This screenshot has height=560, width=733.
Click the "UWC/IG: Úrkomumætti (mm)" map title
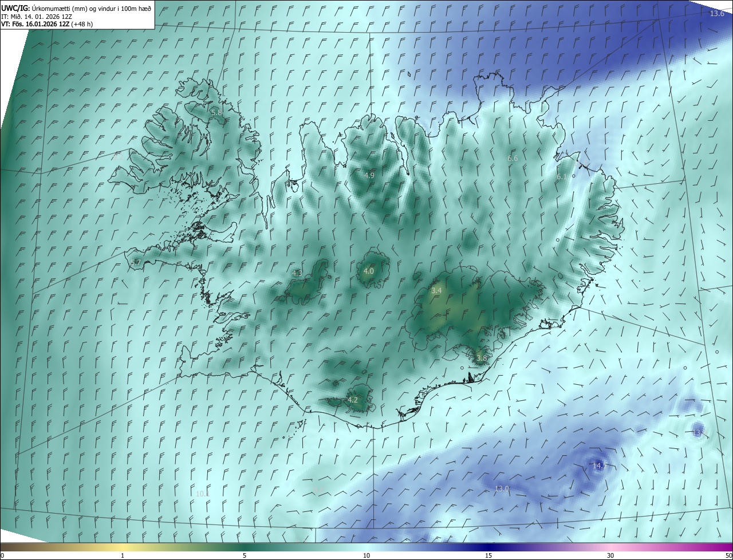pyautogui.click(x=77, y=7)
